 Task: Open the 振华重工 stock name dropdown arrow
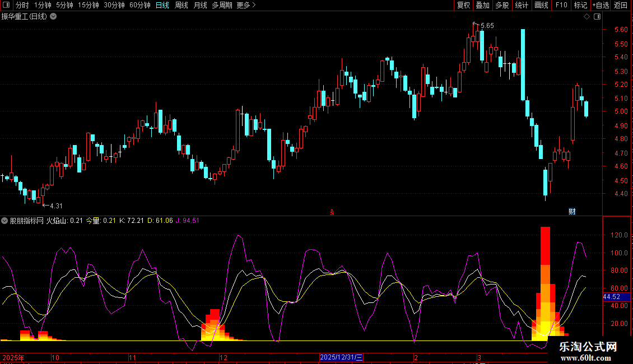tap(53, 17)
